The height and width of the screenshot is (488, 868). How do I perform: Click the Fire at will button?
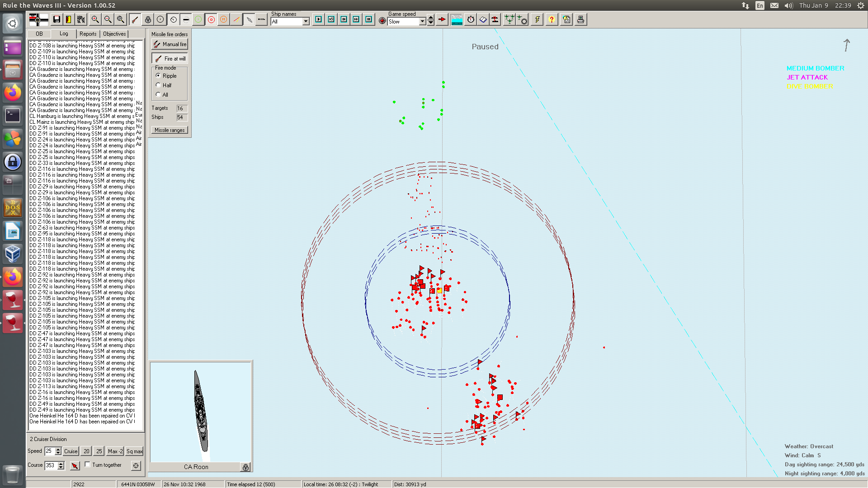click(x=170, y=59)
